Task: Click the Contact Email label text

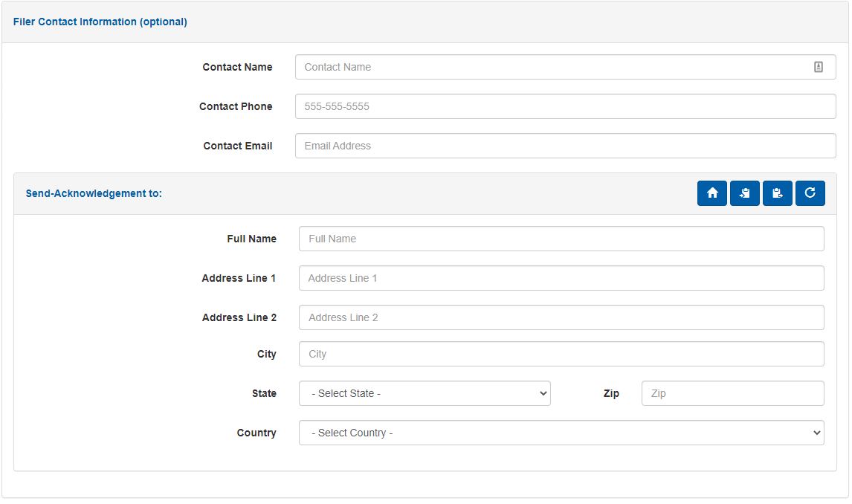Action: coord(237,146)
